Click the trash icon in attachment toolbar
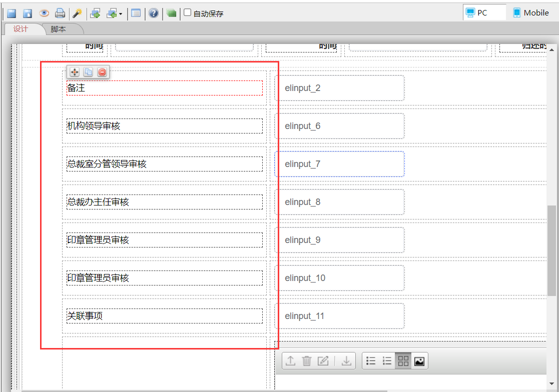Screen dimensions: 559x392 307,361
